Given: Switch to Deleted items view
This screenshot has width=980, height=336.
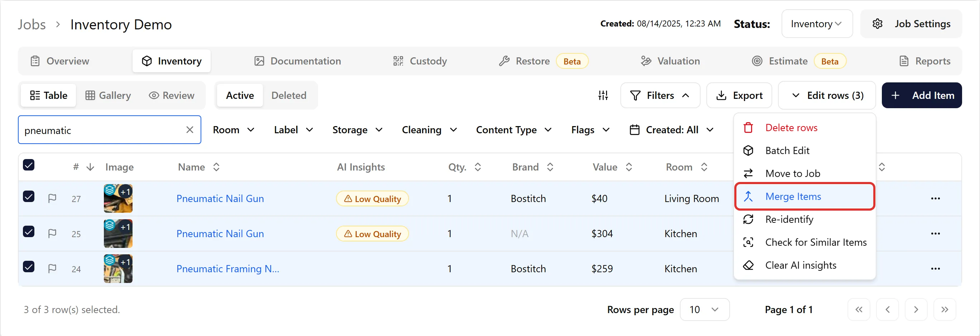Looking at the screenshot, I should point(289,96).
